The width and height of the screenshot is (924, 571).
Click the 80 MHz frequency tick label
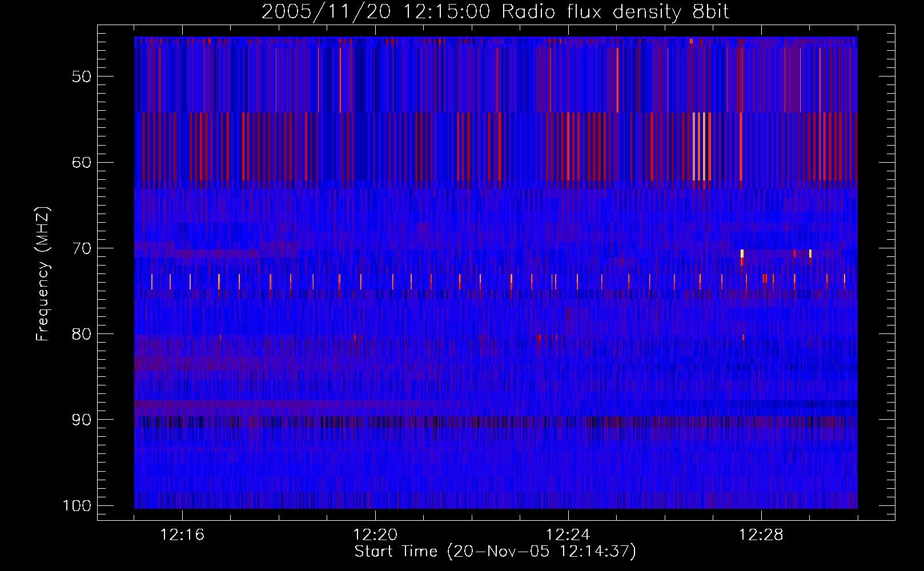click(82, 334)
